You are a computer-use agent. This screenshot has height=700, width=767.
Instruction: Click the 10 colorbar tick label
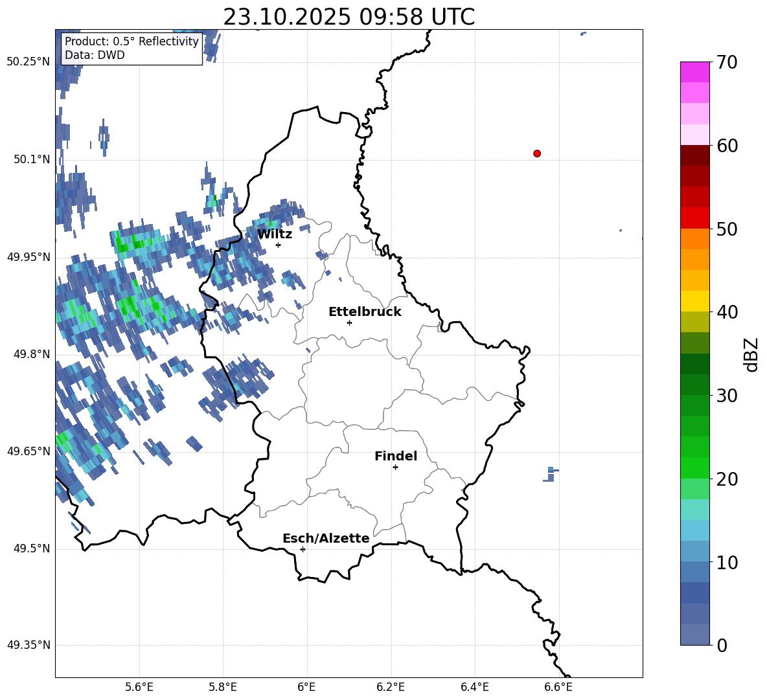726,562
